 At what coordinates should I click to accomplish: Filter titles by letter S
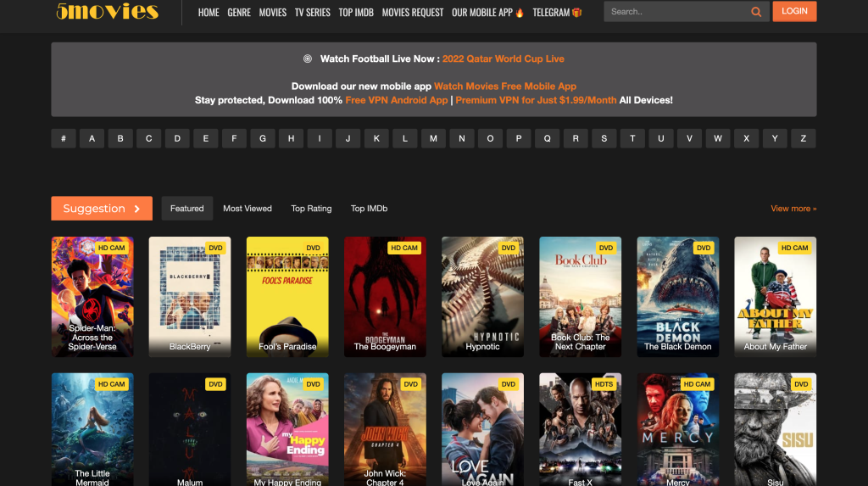click(604, 138)
